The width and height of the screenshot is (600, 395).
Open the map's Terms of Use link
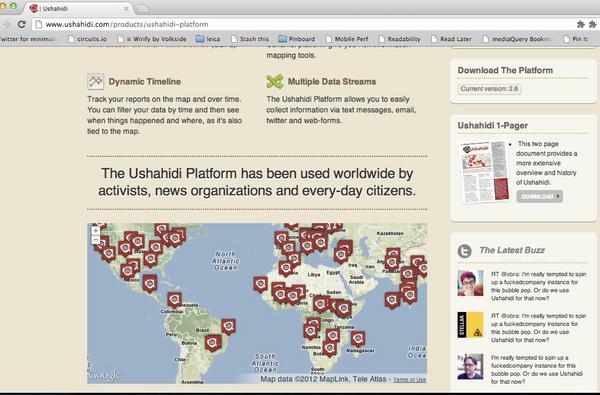(409, 380)
